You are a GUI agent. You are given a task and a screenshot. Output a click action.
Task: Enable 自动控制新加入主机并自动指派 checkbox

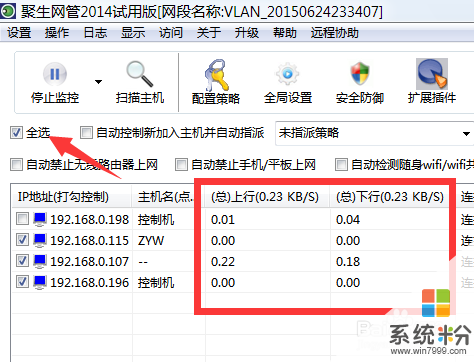click(86, 132)
